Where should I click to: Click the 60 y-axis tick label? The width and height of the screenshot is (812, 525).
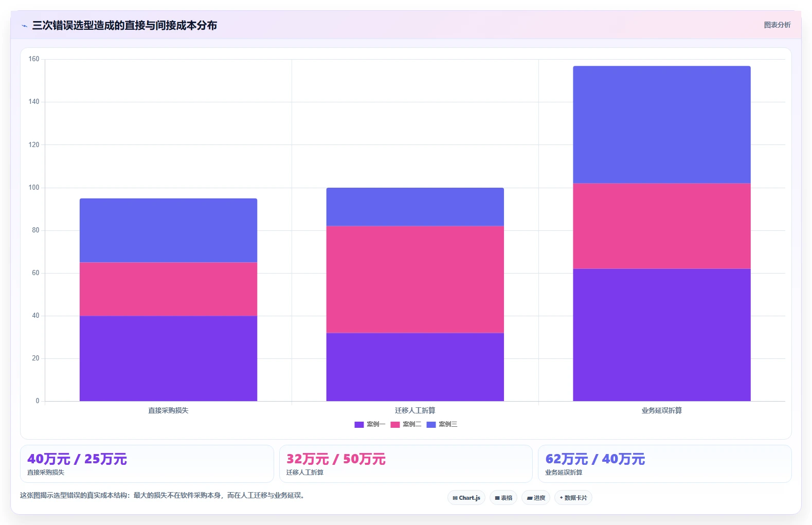point(35,273)
